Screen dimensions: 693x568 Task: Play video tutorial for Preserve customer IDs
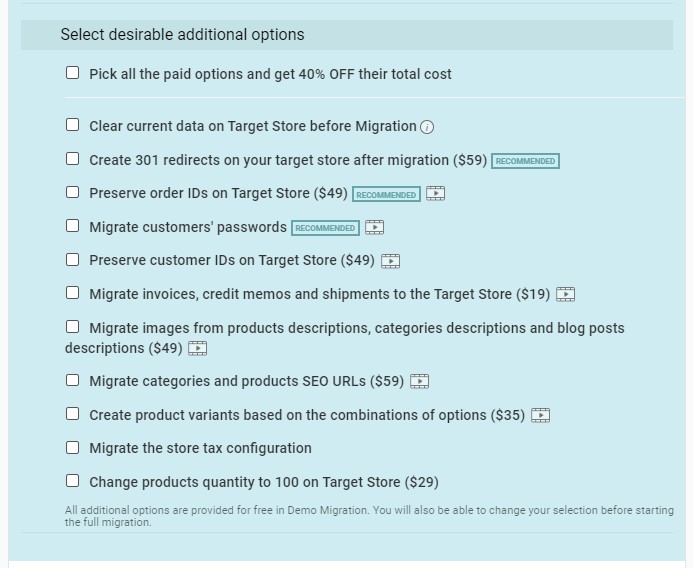(x=390, y=261)
